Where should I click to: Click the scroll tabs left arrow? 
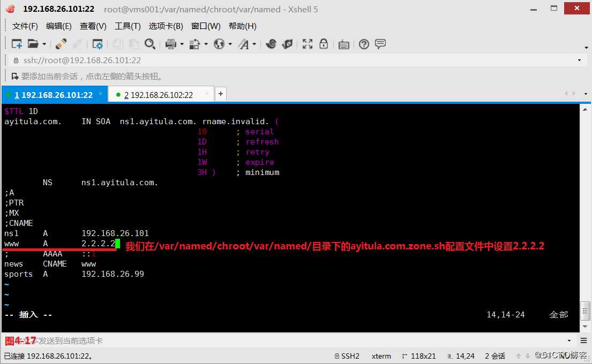[x=566, y=94]
